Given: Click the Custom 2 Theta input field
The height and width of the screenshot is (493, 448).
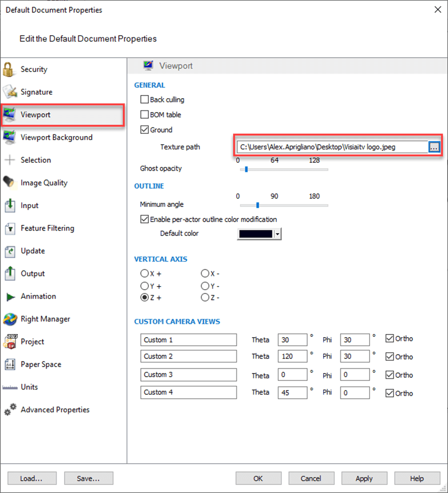Looking at the screenshot, I should click(x=292, y=356).
